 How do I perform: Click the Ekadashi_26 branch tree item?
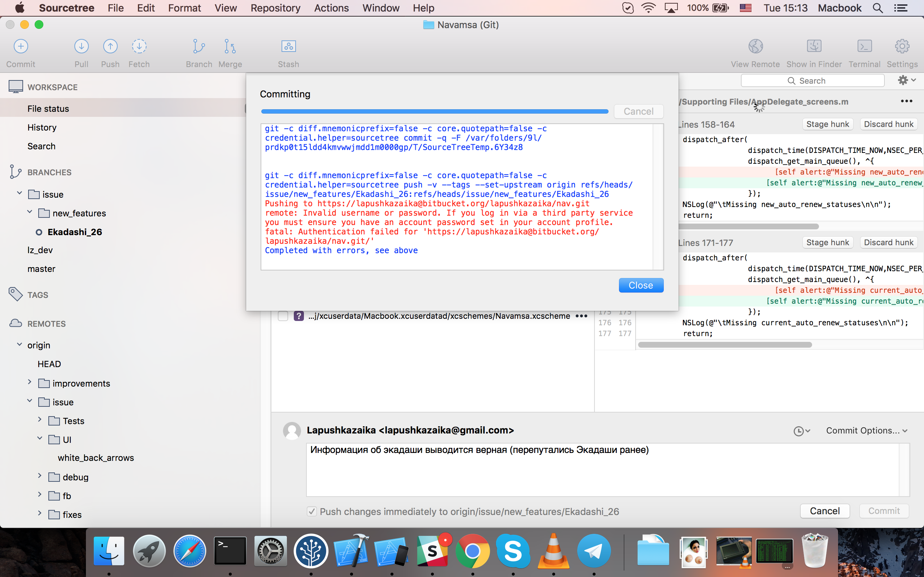pyautogui.click(x=75, y=231)
